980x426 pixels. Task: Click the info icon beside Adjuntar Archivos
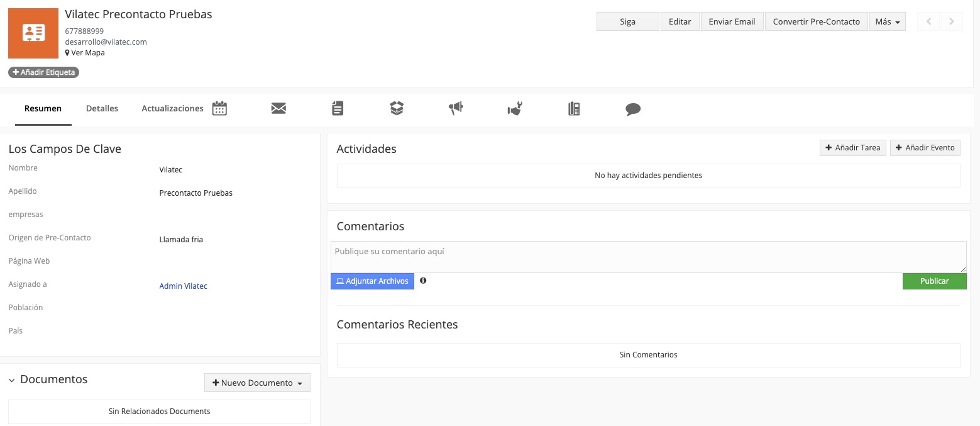click(423, 281)
